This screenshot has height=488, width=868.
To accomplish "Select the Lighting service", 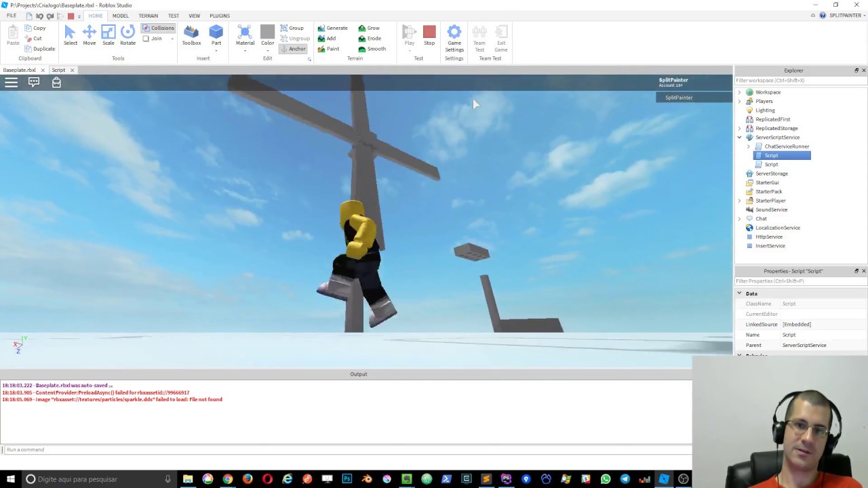I will tap(765, 110).
